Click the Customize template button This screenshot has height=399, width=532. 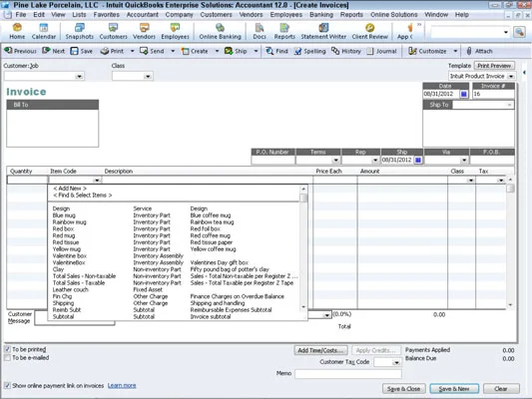[x=428, y=51]
